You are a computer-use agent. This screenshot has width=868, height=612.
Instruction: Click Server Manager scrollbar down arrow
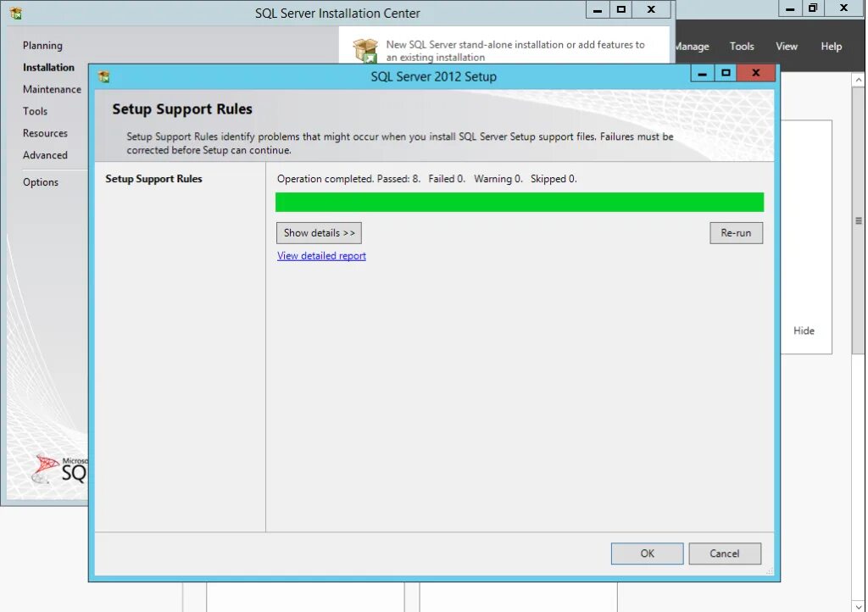858,606
